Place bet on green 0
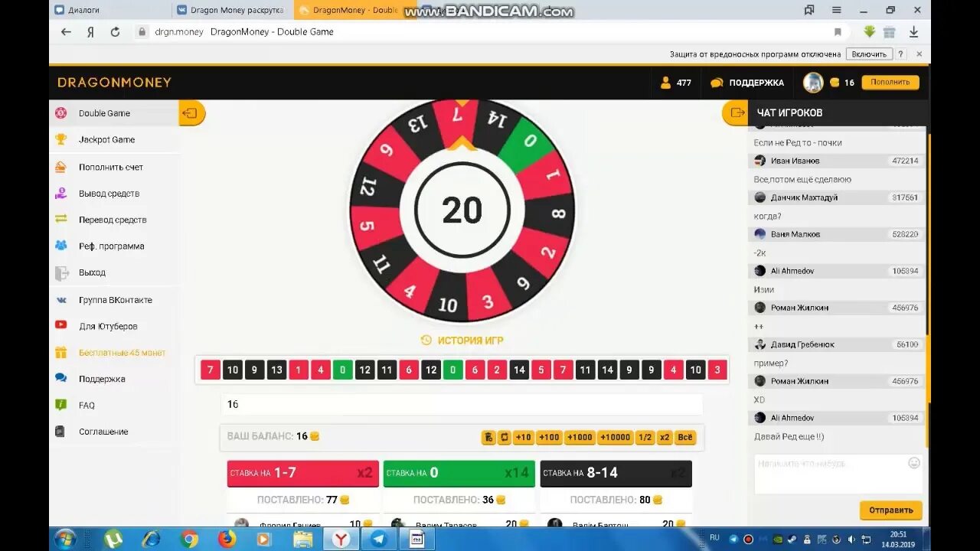The image size is (980, 551). click(x=459, y=473)
